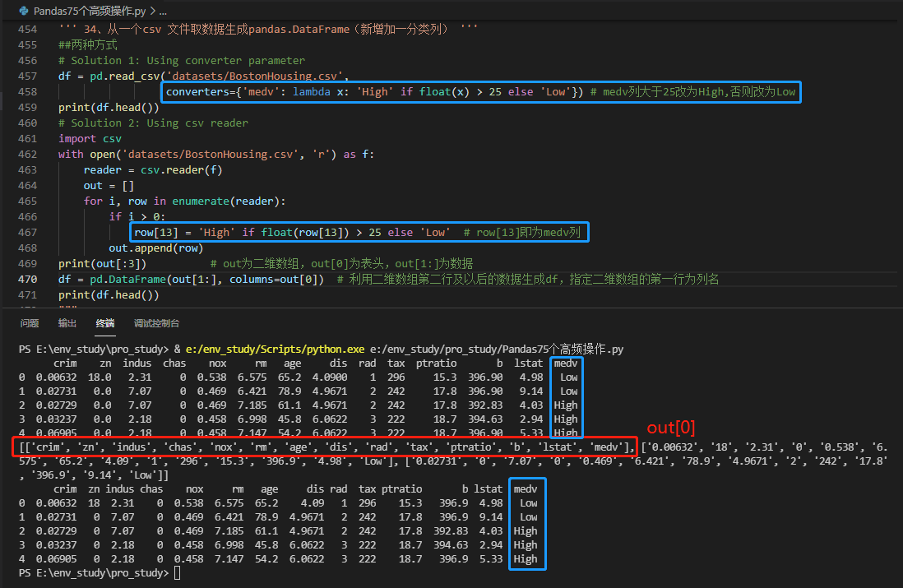Switch to the 问题 panel tab

(30, 323)
